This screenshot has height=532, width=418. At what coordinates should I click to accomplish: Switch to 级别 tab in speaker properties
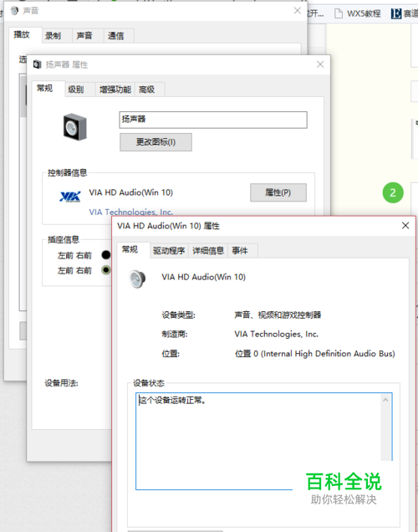pyautogui.click(x=76, y=90)
